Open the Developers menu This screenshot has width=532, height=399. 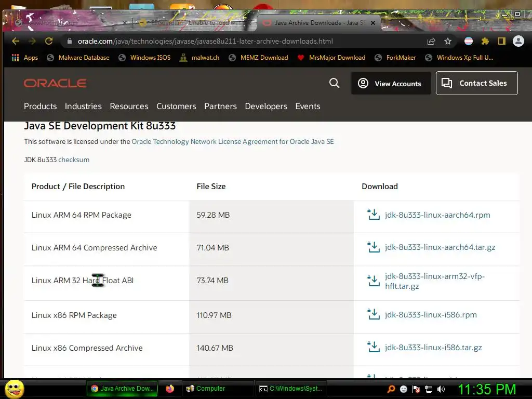(266, 106)
